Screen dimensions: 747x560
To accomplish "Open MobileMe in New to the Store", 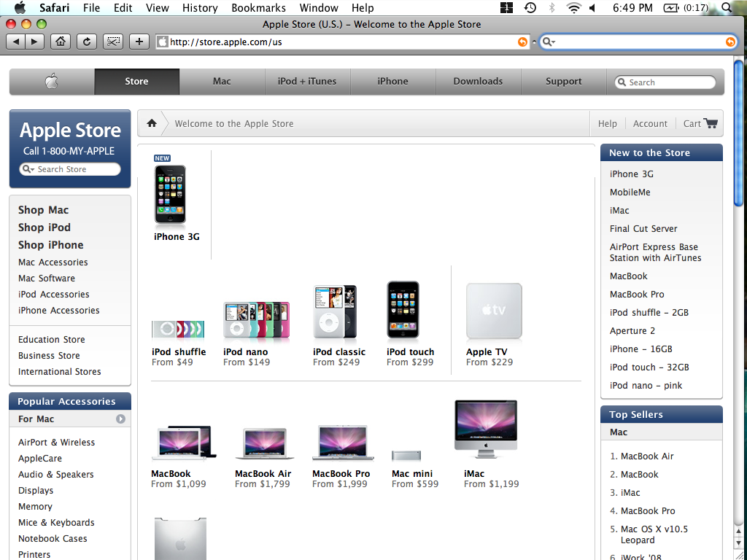I will tap(630, 192).
